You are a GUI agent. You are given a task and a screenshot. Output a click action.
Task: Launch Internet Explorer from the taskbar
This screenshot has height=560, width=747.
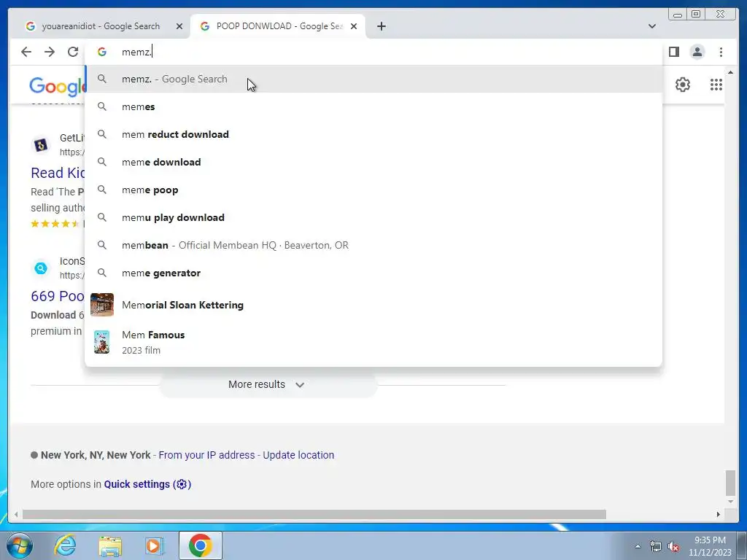(x=65, y=545)
